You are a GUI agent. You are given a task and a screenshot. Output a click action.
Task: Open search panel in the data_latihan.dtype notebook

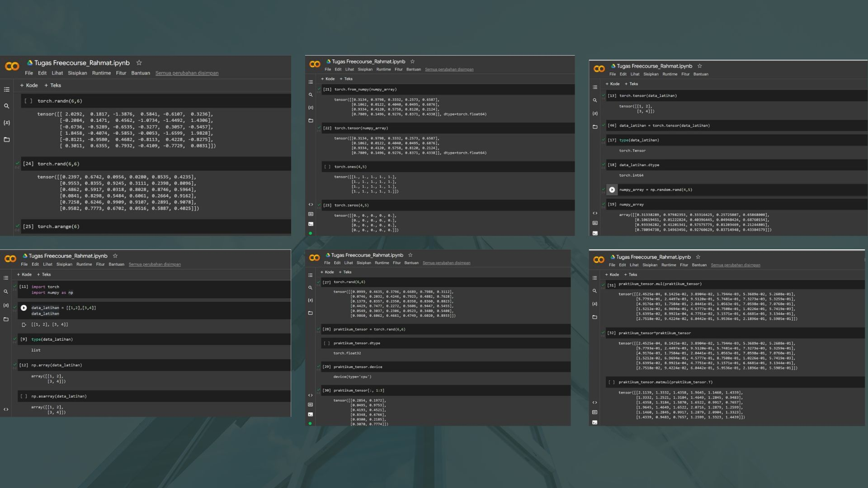coord(595,100)
